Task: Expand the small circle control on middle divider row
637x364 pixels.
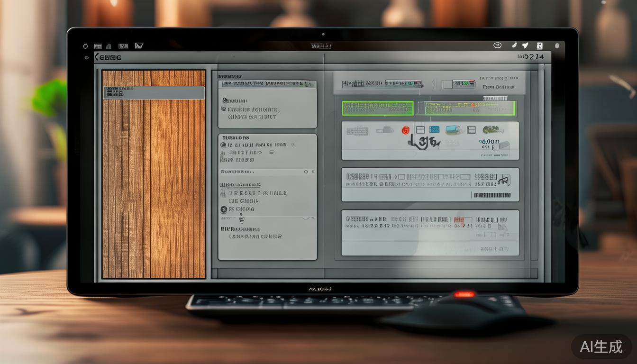Action: click(x=306, y=172)
